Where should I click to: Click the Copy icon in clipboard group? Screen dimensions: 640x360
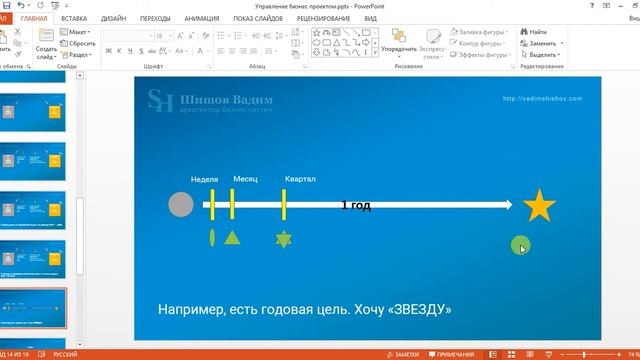[x=17, y=43]
